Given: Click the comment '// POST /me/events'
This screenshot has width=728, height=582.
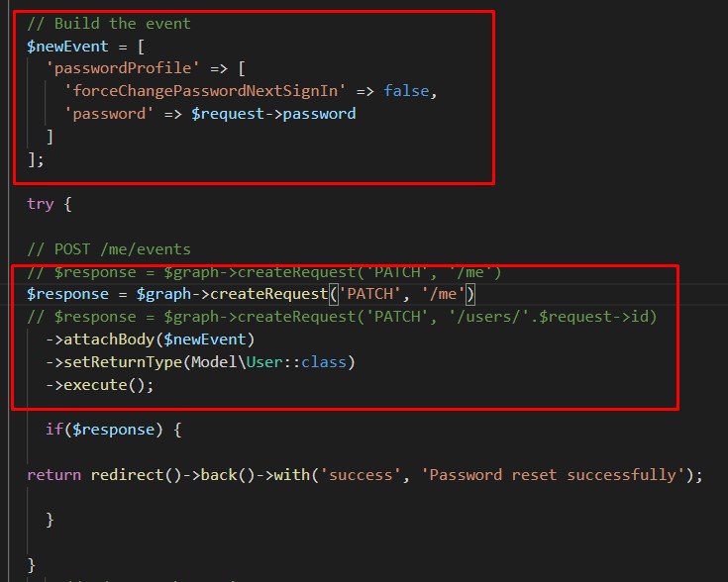Looking at the screenshot, I should pyautogui.click(x=109, y=249).
